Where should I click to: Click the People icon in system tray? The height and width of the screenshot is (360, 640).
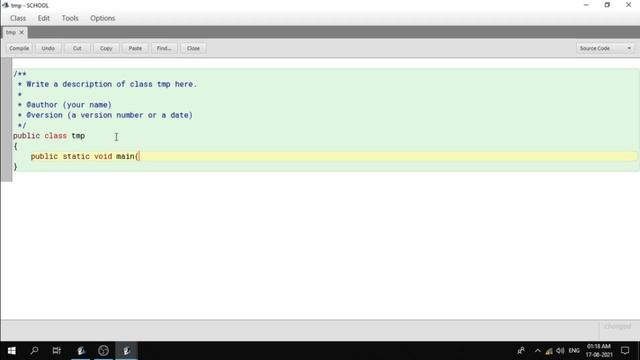(x=521, y=351)
